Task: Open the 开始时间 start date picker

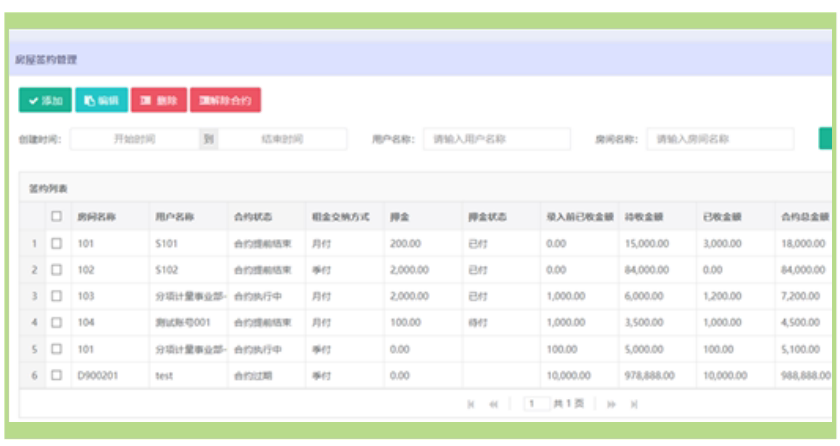Action: [134, 139]
